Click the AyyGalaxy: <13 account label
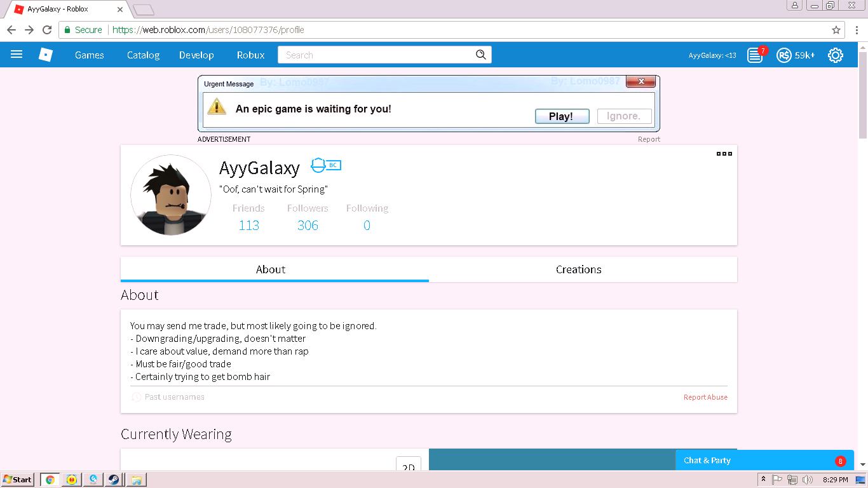868x488 pixels. [712, 55]
